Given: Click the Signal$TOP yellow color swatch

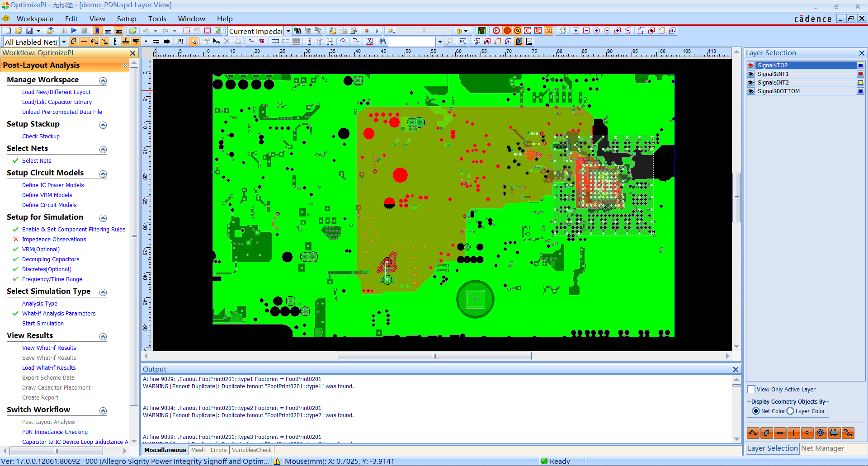Looking at the screenshot, I should coord(860,66).
